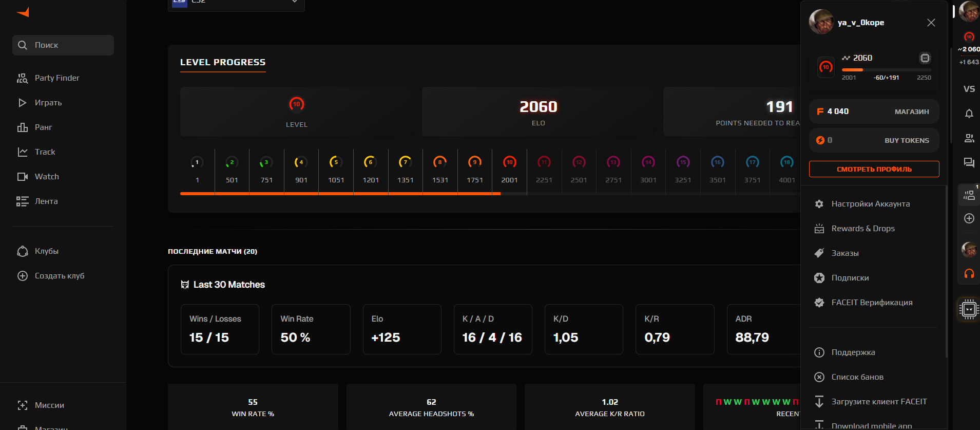Click the Elo +125 card
The width and height of the screenshot is (980, 430).
pos(402,329)
